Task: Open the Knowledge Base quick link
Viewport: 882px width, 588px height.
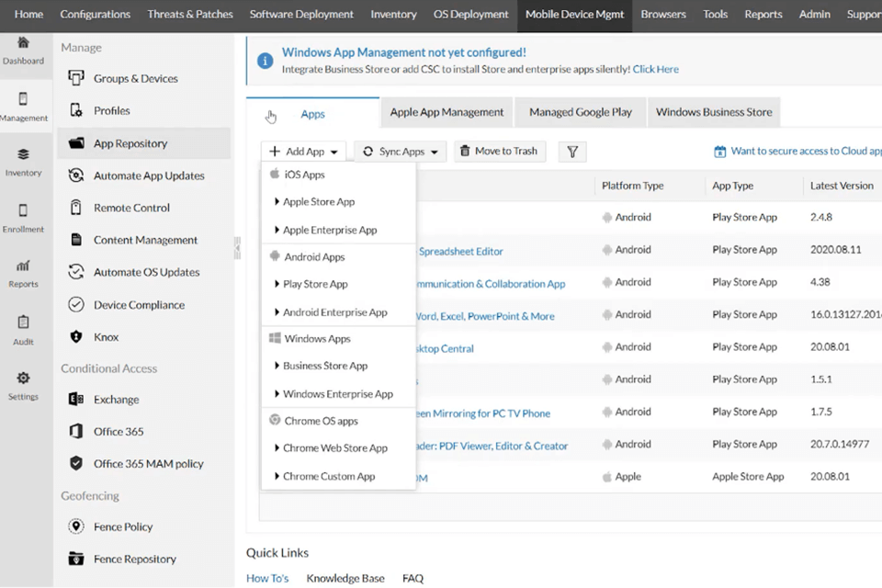Action: click(345, 578)
